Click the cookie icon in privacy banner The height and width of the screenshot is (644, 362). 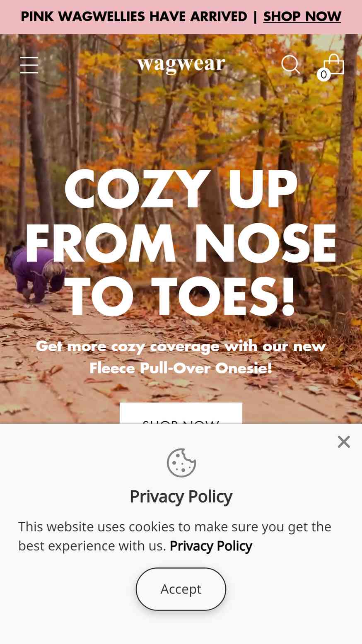click(x=181, y=463)
